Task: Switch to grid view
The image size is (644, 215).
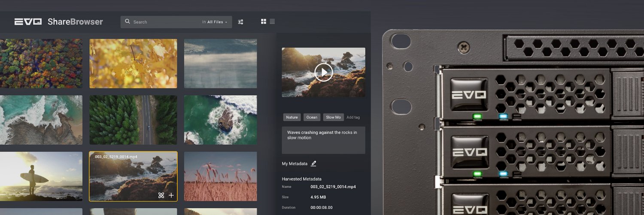Action: tap(264, 21)
